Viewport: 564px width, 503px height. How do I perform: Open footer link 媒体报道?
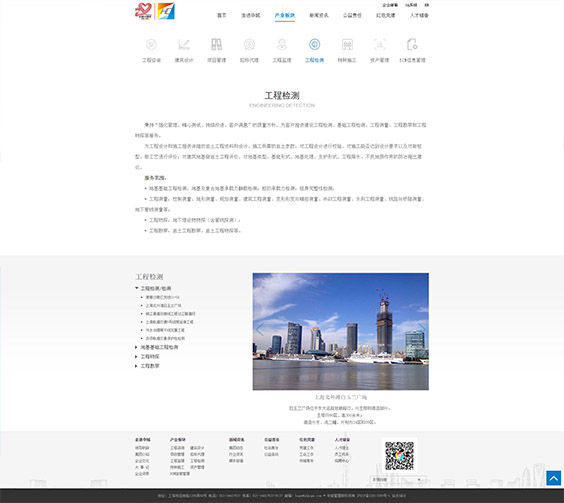236,461
